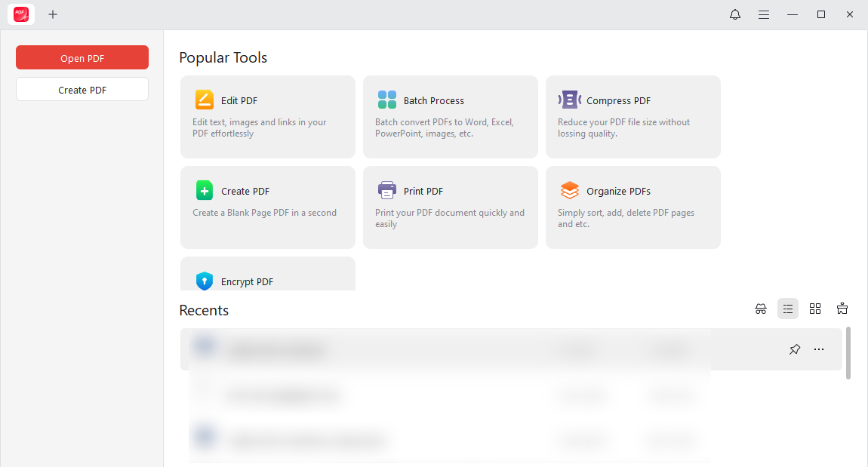868x467 pixels.
Task: Open notifications via the bell icon
Action: click(x=734, y=14)
